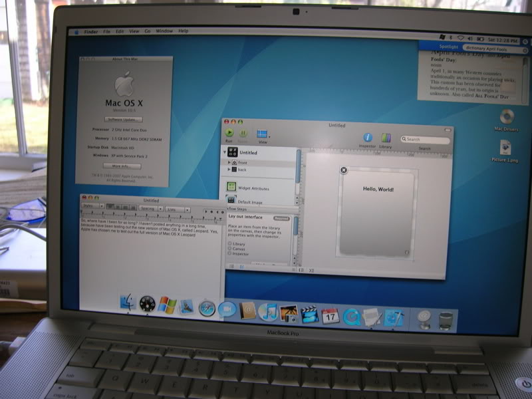Click the decimal tab stop icon in TextEdit
532x399 pixels.
pos(222,212)
